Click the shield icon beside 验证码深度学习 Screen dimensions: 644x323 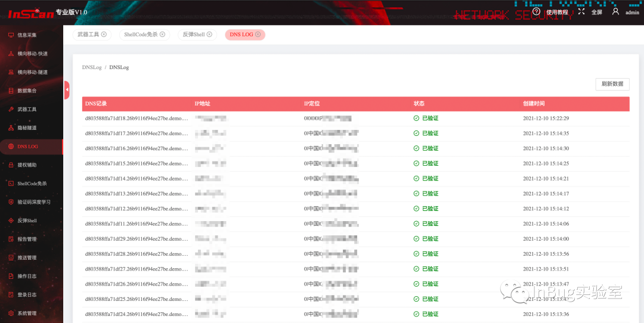coord(11,202)
